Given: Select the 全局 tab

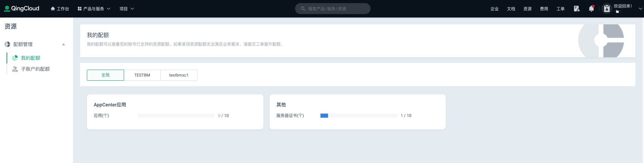Looking at the screenshot, I should pyautogui.click(x=105, y=75).
